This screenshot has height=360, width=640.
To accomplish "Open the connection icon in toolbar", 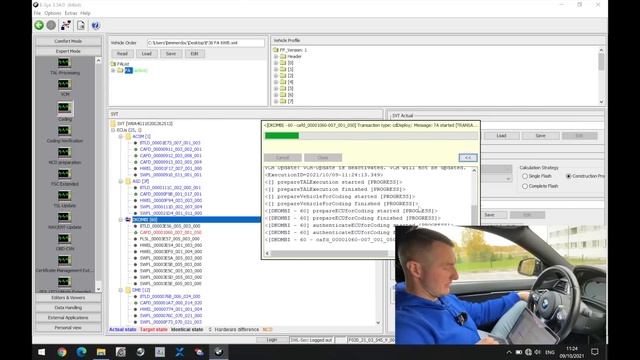I will (66, 25).
